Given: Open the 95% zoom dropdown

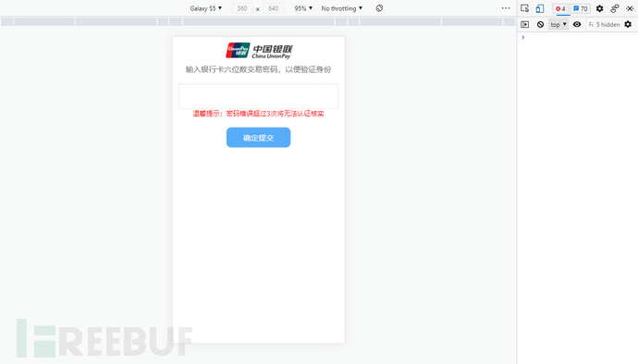Looking at the screenshot, I should click(x=303, y=8).
